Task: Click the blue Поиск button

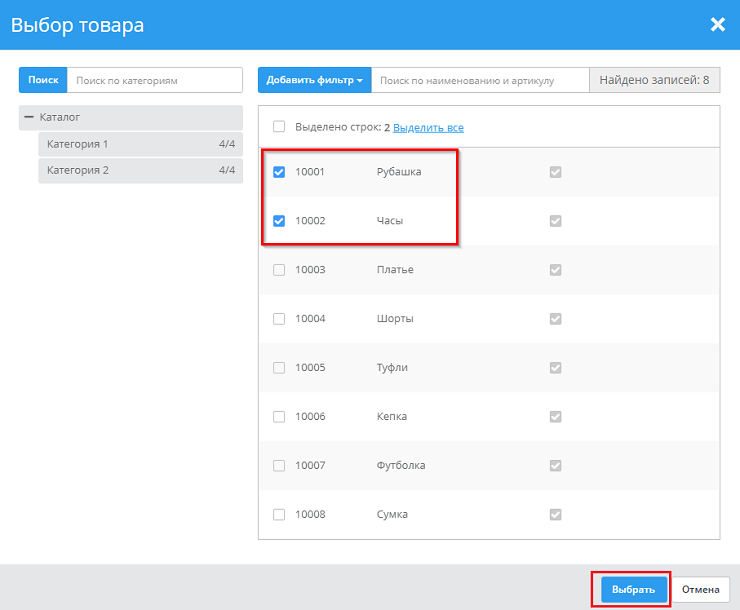Action: (43, 80)
